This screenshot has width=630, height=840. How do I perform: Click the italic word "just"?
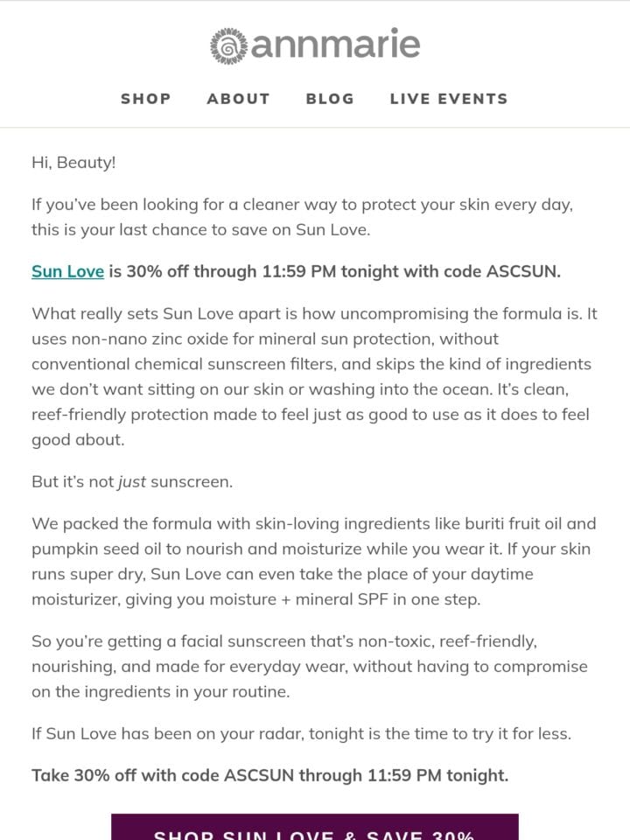[x=132, y=482]
